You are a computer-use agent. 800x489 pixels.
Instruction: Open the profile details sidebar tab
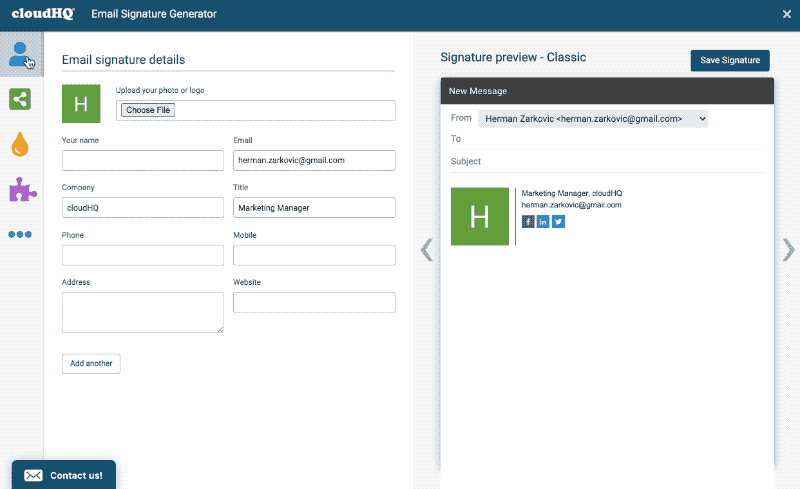click(20, 54)
